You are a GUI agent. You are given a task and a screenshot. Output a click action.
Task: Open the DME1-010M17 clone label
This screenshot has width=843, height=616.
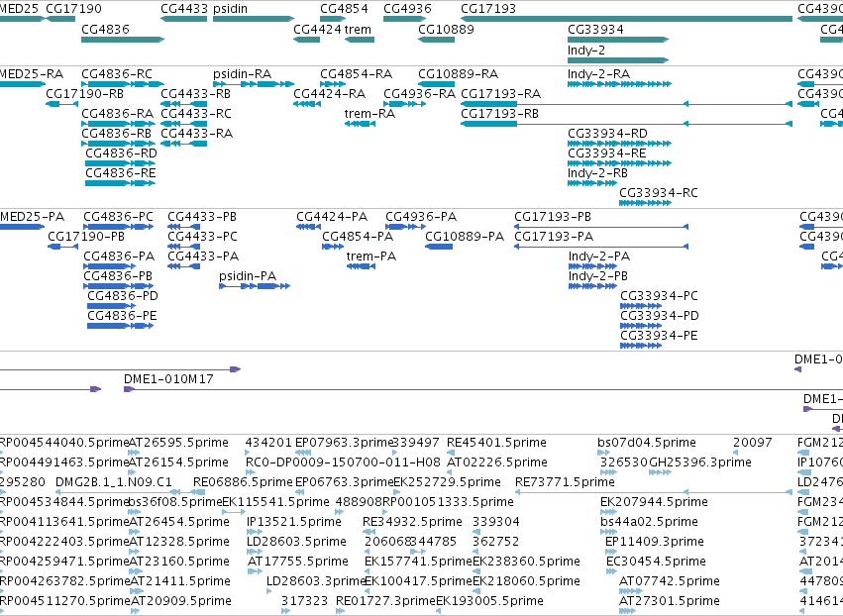click(x=168, y=379)
